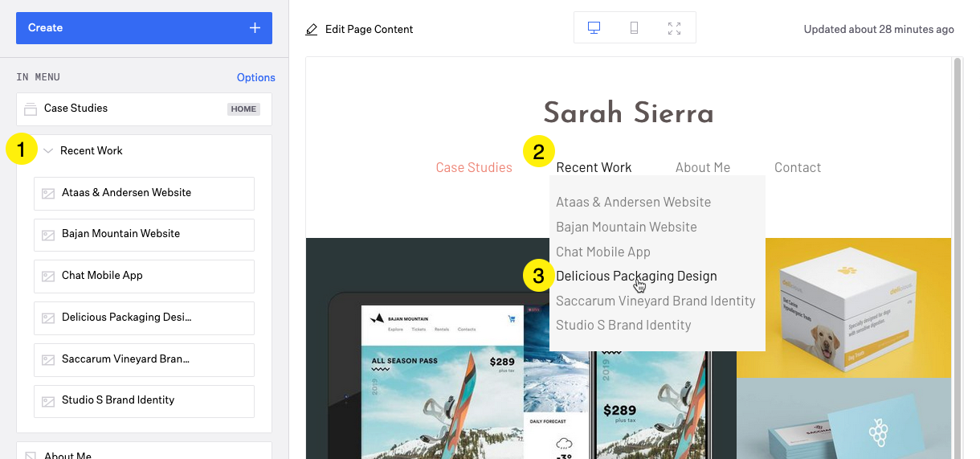Screen dimensions: 980x459
Task: Click the Case Studies page stack icon
Action: pos(31,109)
